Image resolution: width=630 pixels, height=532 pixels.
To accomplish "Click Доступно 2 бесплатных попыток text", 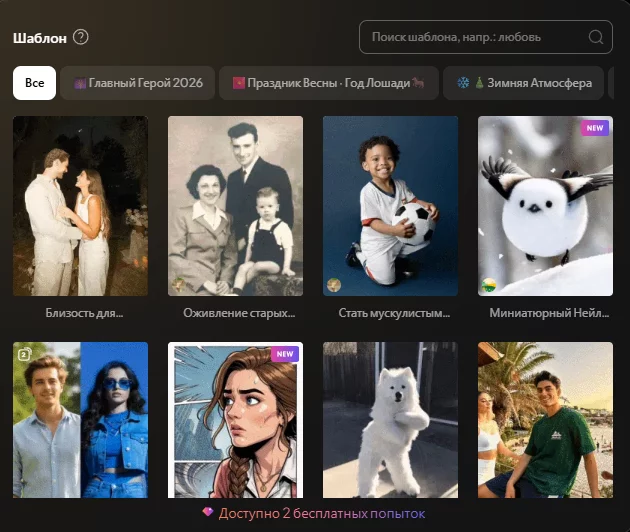I will click(322, 512).
